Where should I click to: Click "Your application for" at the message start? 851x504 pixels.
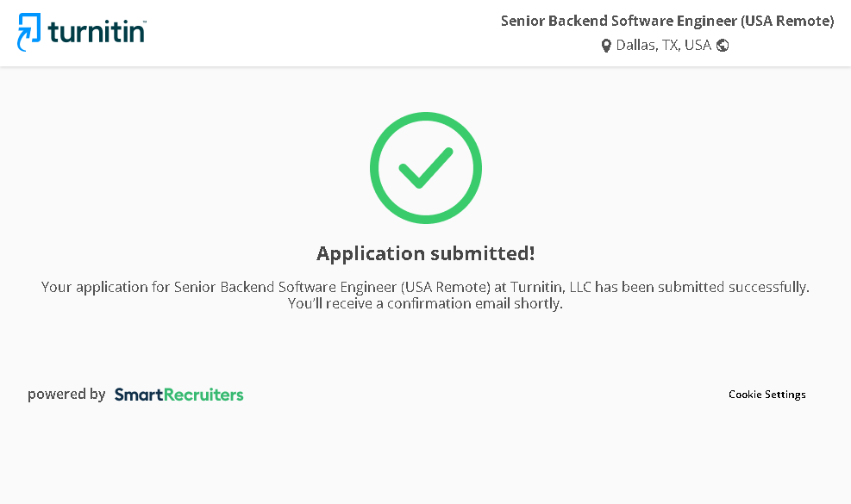105,287
